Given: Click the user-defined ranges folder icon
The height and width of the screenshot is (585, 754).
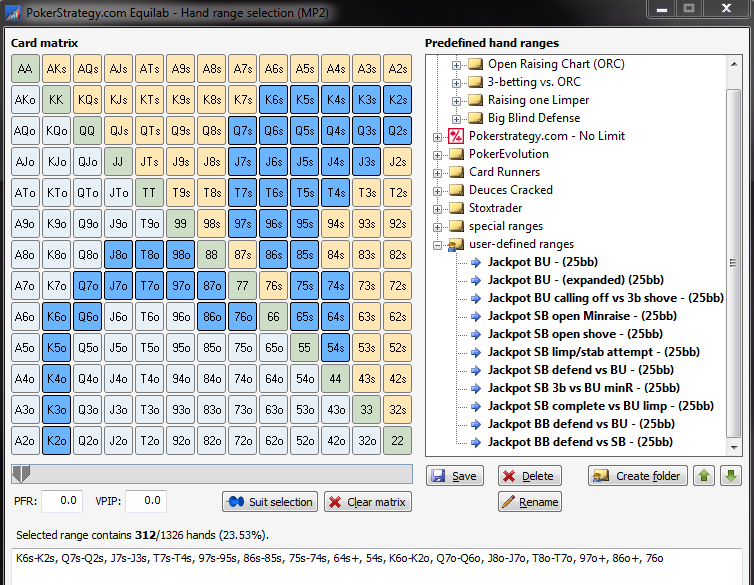Looking at the screenshot, I should [455, 245].
